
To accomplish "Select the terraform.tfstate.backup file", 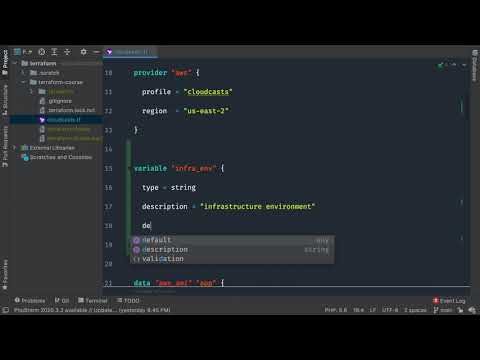I will coord(71,138).
